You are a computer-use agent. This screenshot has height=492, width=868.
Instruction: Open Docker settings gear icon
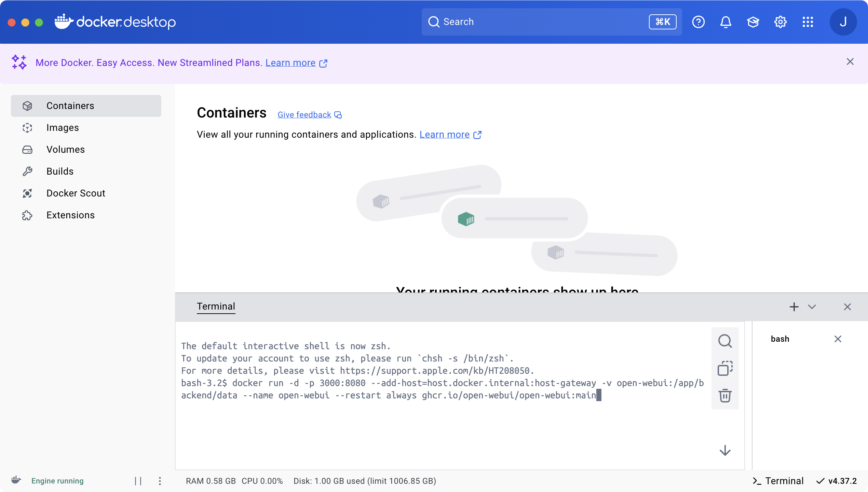pyautogui.click(x=780, y=22)
